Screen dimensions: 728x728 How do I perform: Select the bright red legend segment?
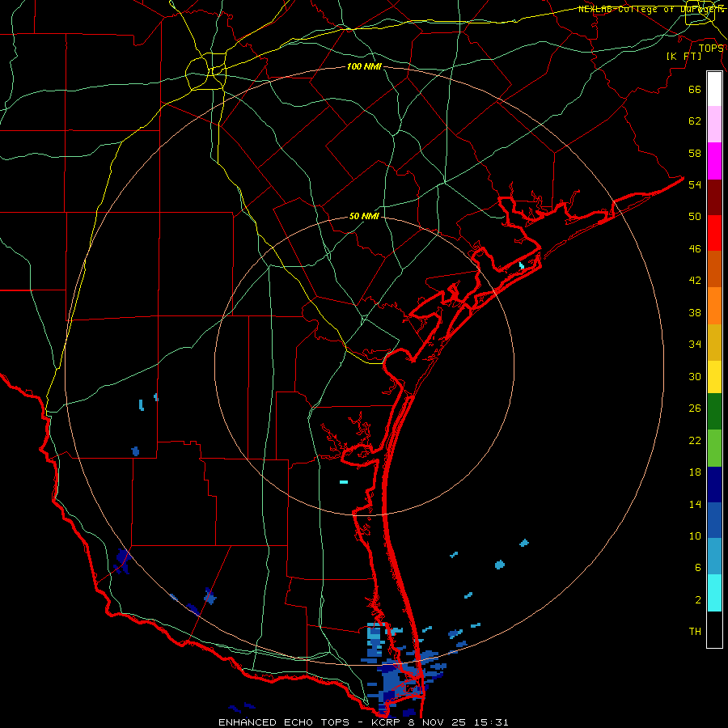click(714, 233)
